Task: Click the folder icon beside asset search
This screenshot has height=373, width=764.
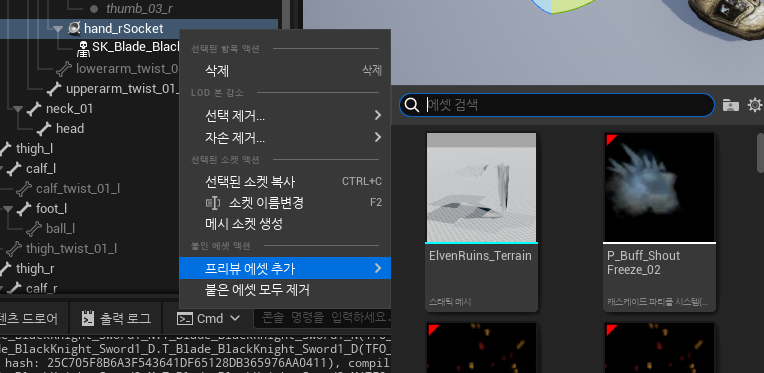Action: [x=730, y=105]
